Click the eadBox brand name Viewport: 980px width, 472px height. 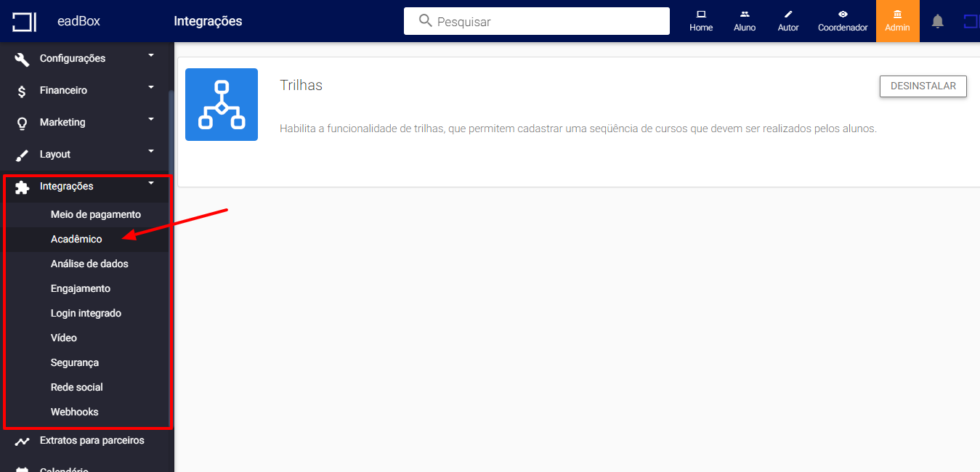click(x=78, y=21)
